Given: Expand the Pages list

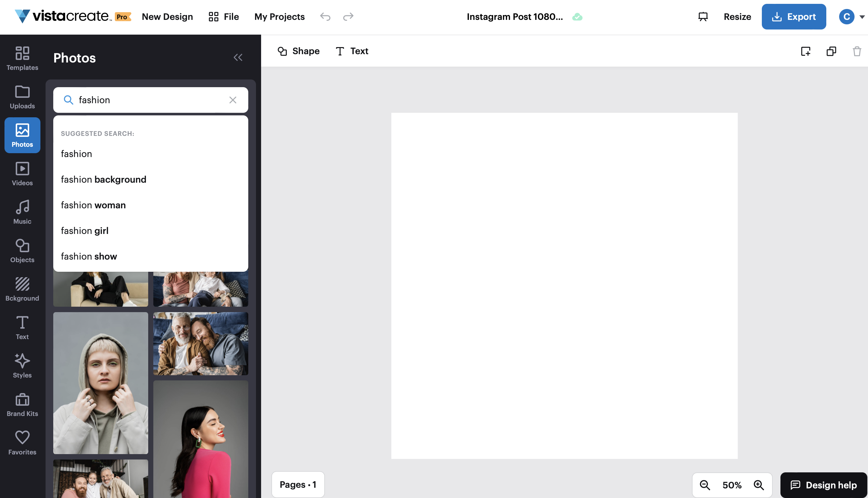Looking at the screenshot, I should tap(298, 484).
